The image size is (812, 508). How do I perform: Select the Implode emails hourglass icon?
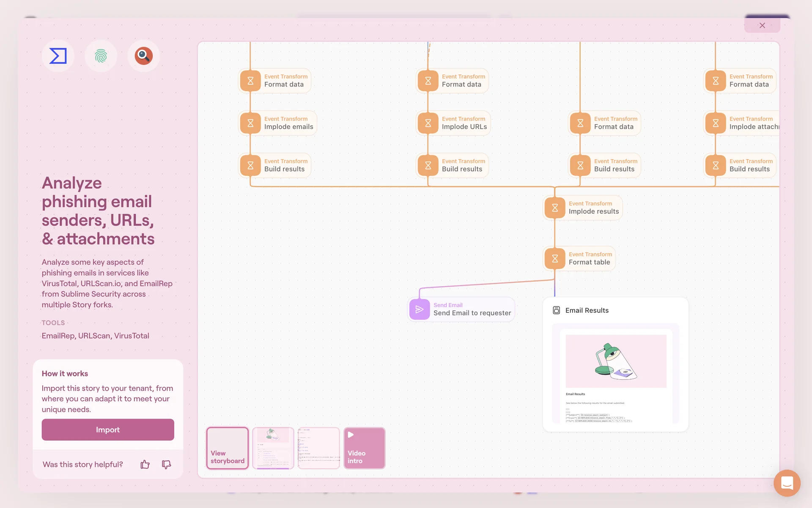(x=250, y=123)
